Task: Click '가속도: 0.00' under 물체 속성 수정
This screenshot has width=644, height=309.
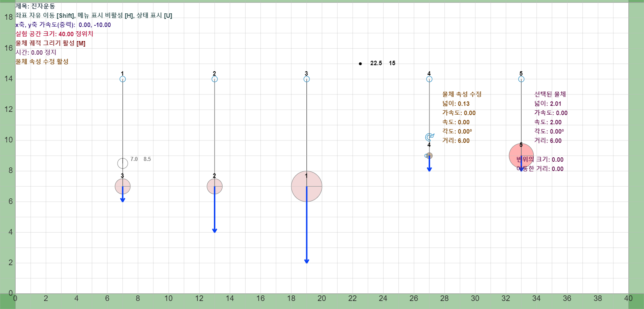Action: coord(459,113)
